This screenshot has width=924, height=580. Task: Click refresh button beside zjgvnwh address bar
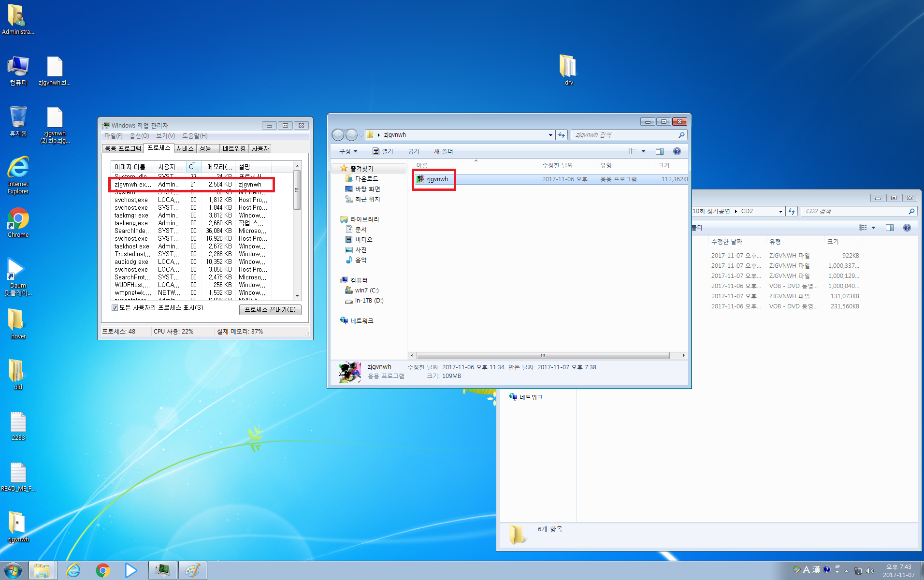(x=562, y=135)
